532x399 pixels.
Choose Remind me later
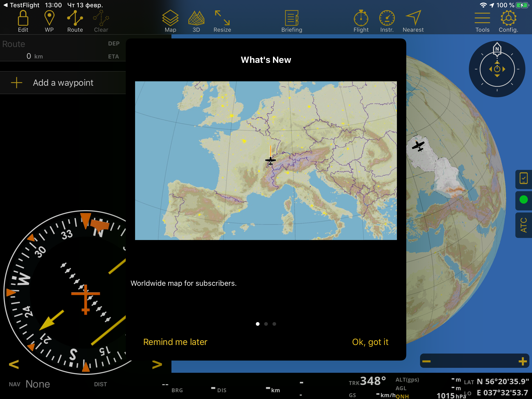click(x=175, y=342)
